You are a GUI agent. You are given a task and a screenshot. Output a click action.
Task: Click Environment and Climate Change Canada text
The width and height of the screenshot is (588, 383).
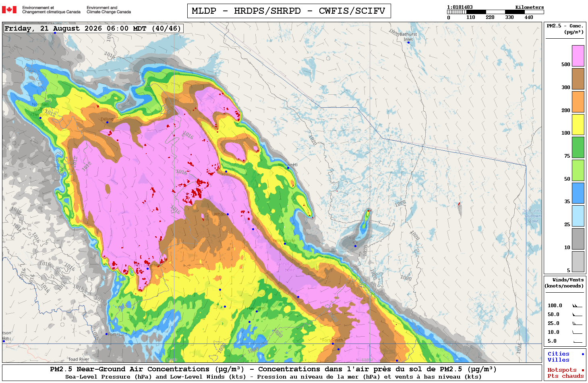pyautogui.click(x=109, y=10)
